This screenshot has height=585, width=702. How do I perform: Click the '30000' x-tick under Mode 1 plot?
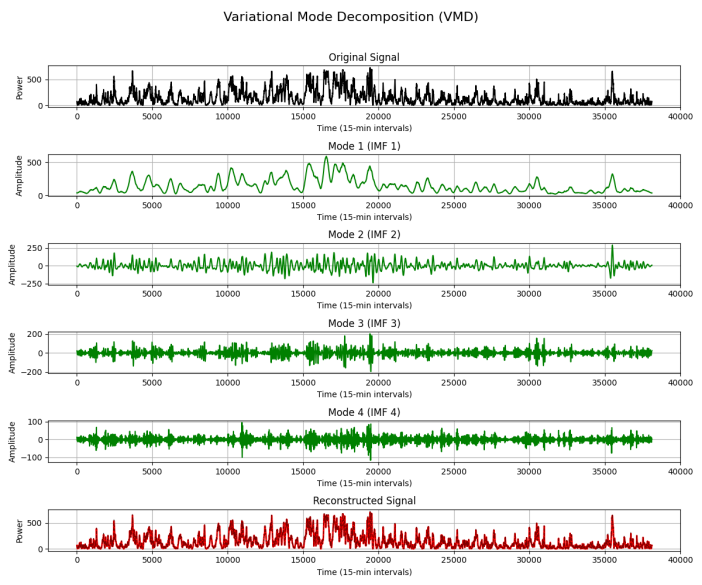(x=530, y=205)
